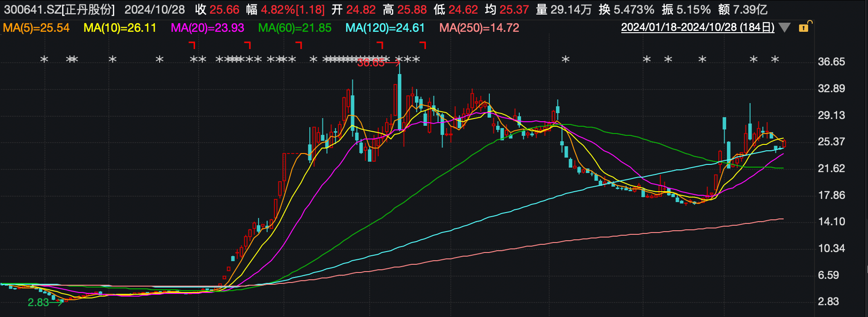Click the isolated asterisk left of 2024/10/28 range
The height and width of the screenshot is (317, 868).
coord(566,59)
